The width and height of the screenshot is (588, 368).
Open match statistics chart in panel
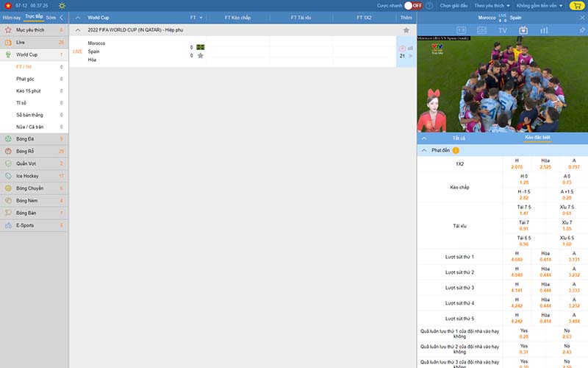(x=544, y=30)
